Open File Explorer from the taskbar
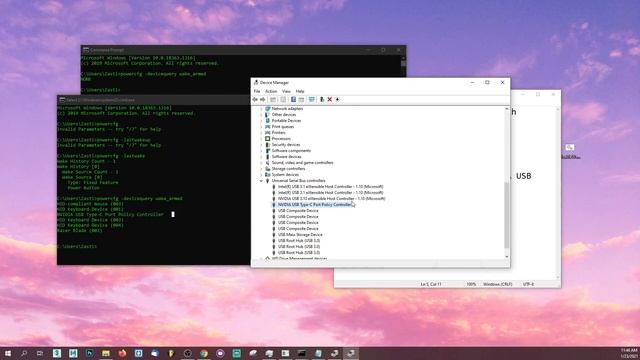 tap(106, 353)
